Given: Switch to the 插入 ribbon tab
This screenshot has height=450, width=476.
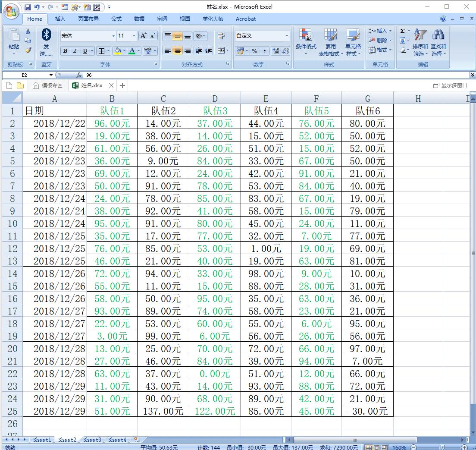Looking at the screenshot, I should pyautogui.click(x=60, y=19).
